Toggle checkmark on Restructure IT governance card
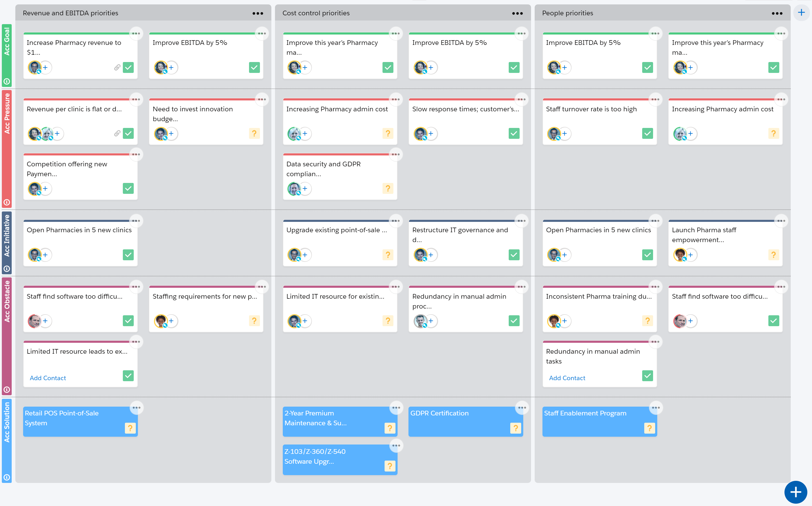This screenshot has height=506, width=812. 514,255
